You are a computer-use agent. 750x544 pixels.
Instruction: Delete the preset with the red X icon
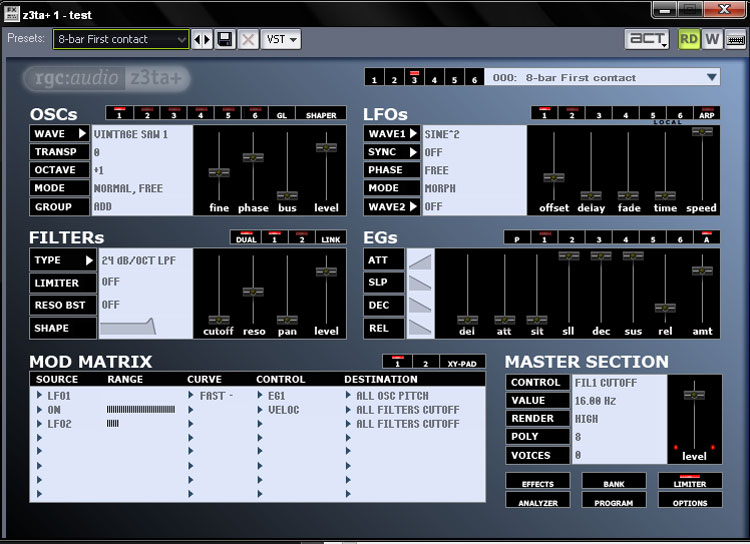click(248, 39)
